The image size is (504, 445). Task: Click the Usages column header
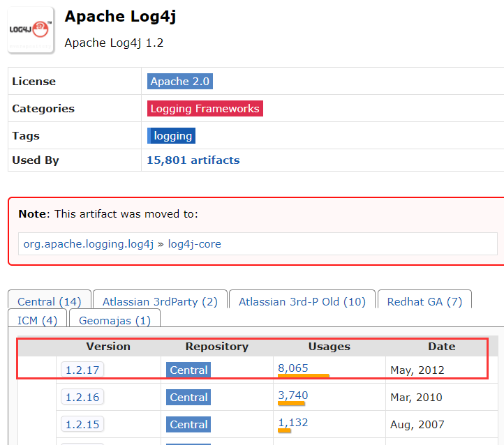(329, 347)
